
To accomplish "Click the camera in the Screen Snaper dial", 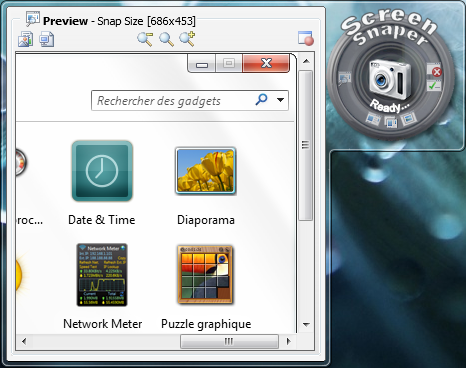I will click(x=390, y=79).
